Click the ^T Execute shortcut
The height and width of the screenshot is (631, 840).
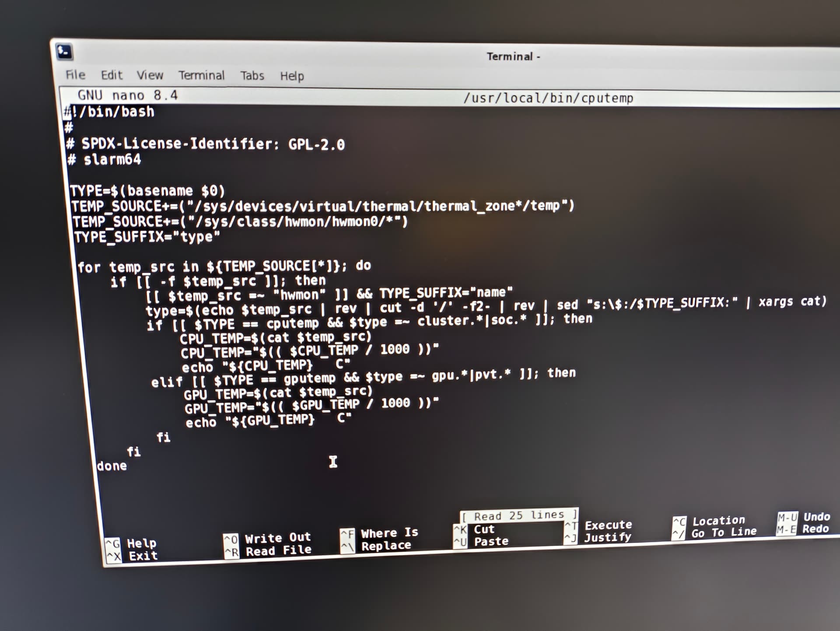coord(598,525)
